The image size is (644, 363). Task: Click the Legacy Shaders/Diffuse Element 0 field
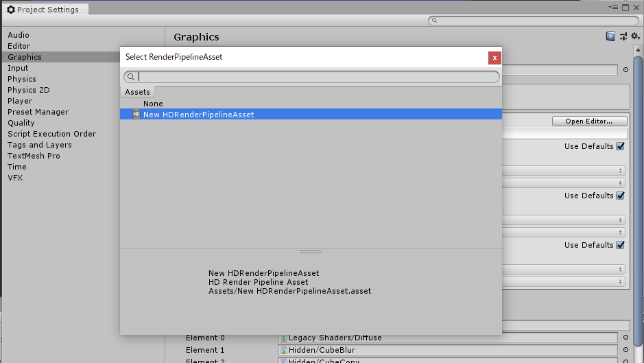[x=448, y=338]
